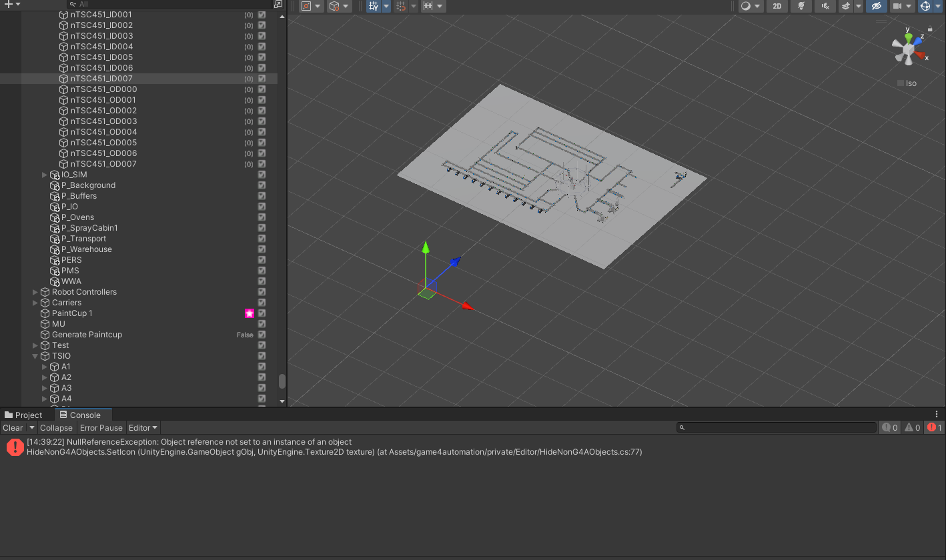Toggle checkbox for P_Ovens
The width and height of the screenshot is (946, 560).
pos(262,217)
